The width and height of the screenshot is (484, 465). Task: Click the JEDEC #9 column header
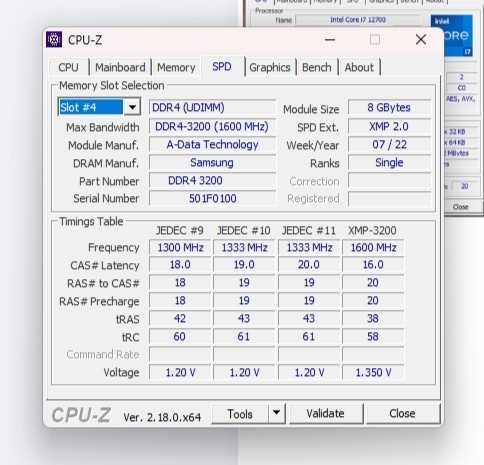180,231
